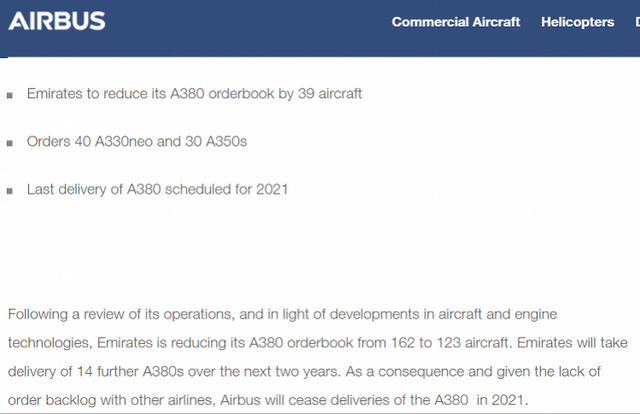Screen dimensions: 640x414
Task: Click the bullet marker before 'Last delivery'
Action: pos(10,191)
